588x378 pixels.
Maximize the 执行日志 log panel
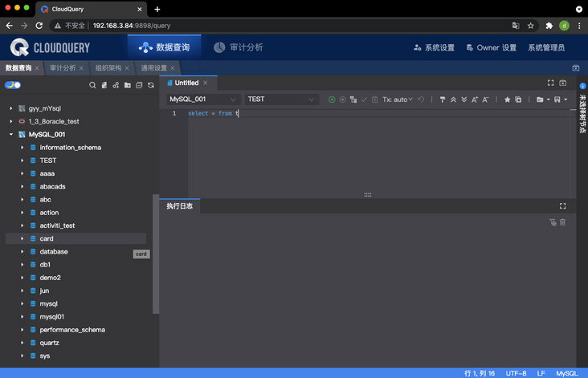point(563,206)
